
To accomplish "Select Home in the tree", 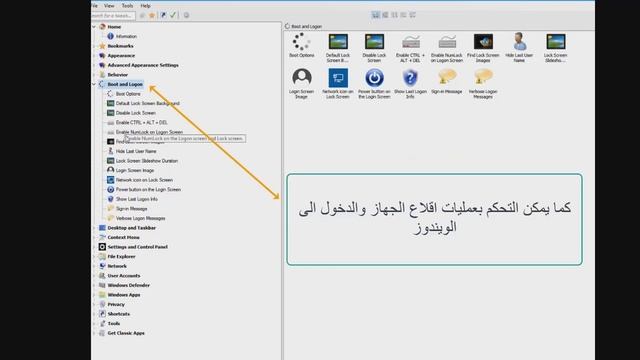I will [114, 27].
